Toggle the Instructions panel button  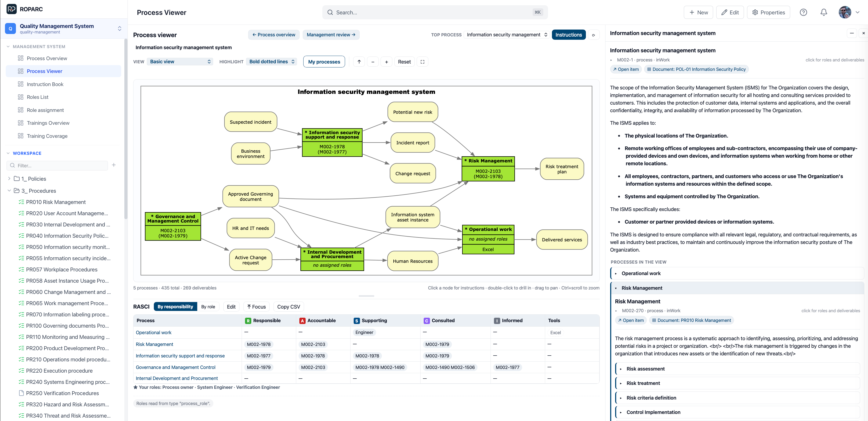(568, 35)
